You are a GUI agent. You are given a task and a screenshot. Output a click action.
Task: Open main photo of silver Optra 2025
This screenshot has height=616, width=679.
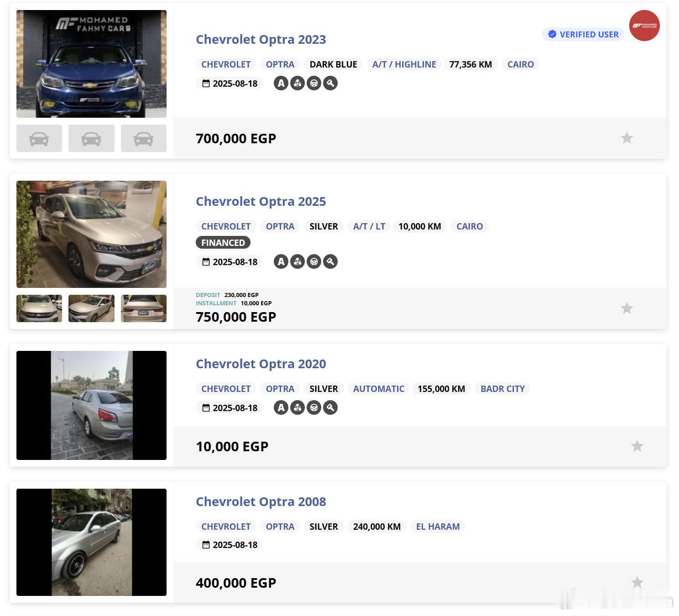coord(91,234)
